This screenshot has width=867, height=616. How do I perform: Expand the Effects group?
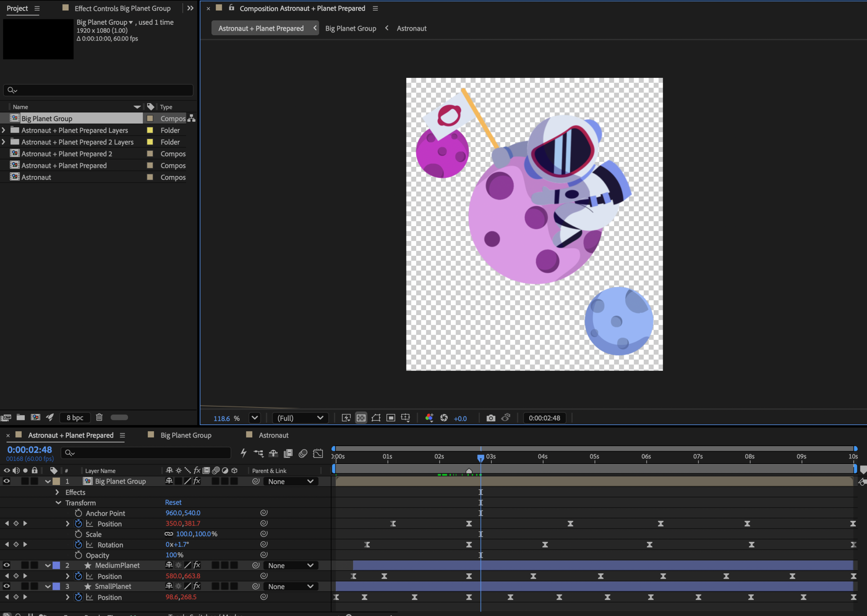point(57,492)
